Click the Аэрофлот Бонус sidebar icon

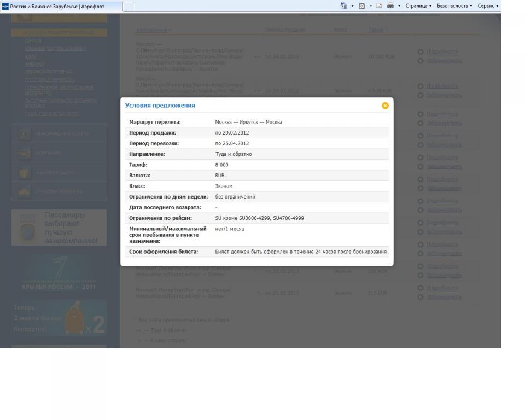click(x=24, y=173)
